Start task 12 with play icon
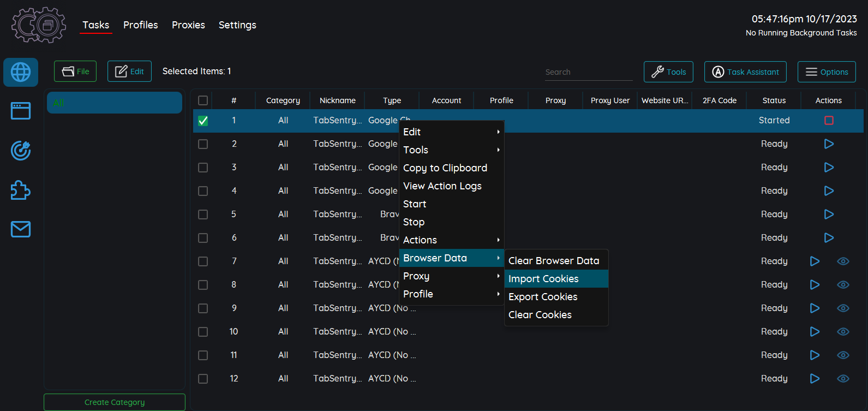The width and height of the screenshot is (868, 411). [x=815, y=378]
